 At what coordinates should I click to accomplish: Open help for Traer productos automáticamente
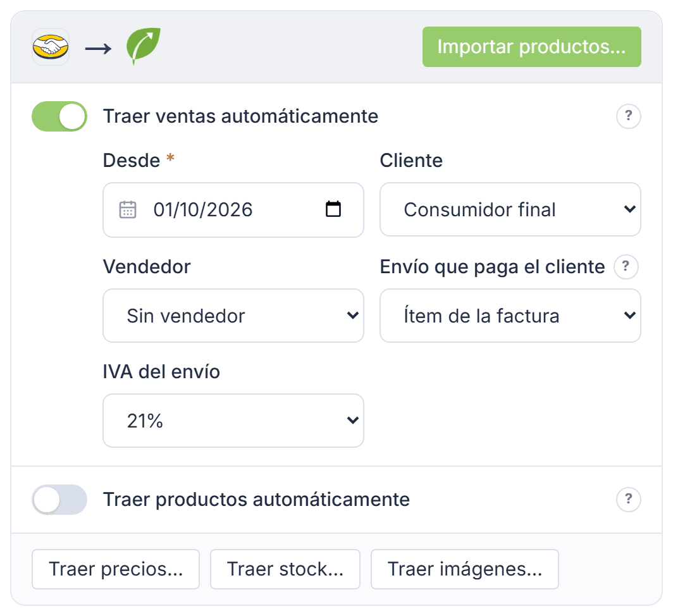click(628, 499)
